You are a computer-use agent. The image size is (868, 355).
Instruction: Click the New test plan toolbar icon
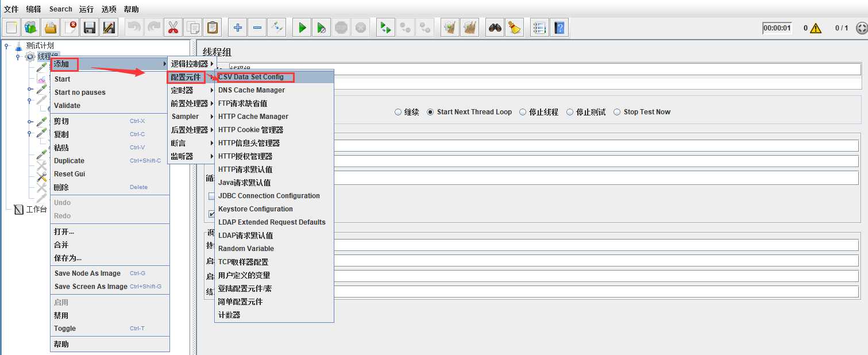tap(11, 27)
